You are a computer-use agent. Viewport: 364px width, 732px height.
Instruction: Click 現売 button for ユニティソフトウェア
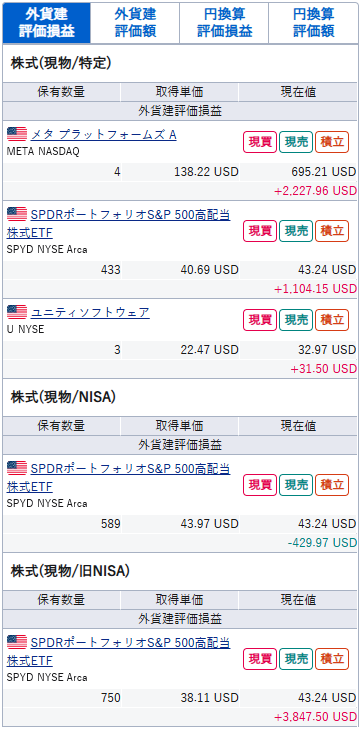[x=296, y=320]
